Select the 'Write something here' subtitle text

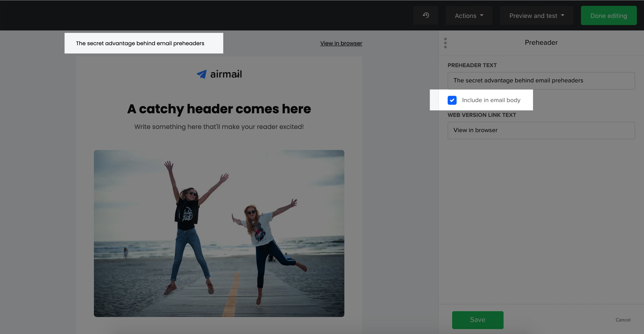tap(219, 127)
